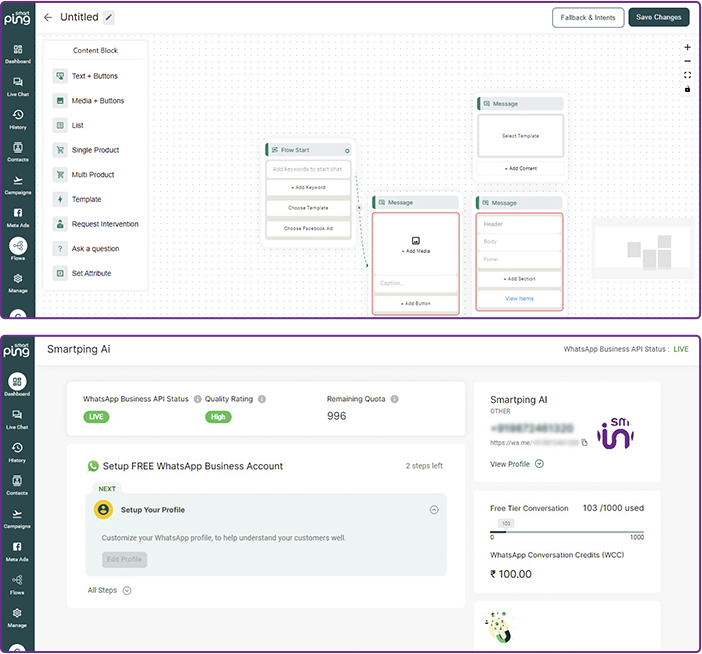Click Fallback & Intents button

pyautogui.click(x=588, y=17)
